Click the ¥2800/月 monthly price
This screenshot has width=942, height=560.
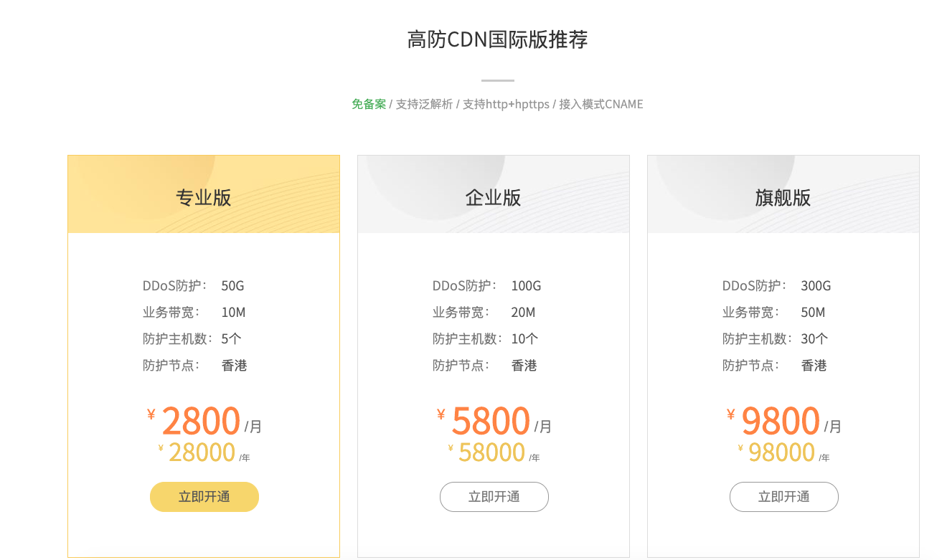pyautogui.click(x=202, y=421)
